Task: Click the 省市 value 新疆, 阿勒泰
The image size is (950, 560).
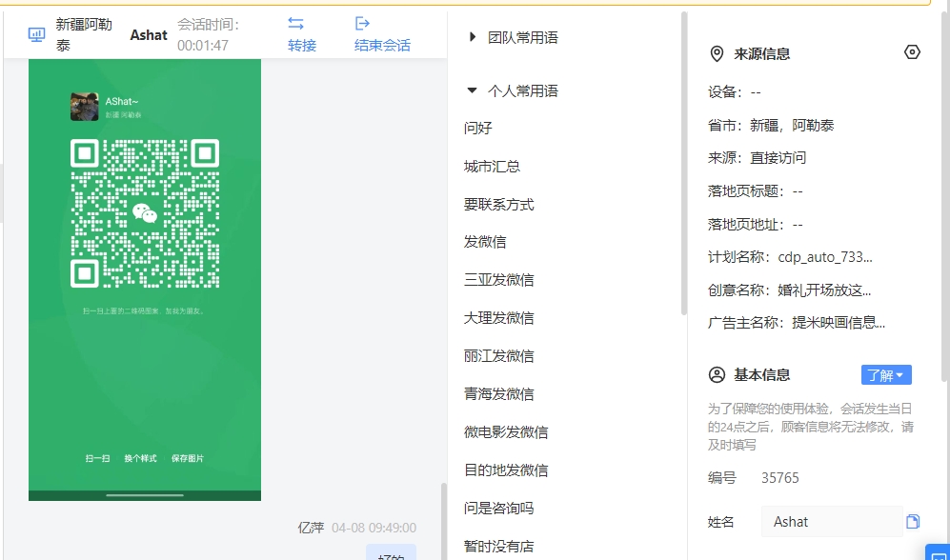Action: tap(792, 126)
